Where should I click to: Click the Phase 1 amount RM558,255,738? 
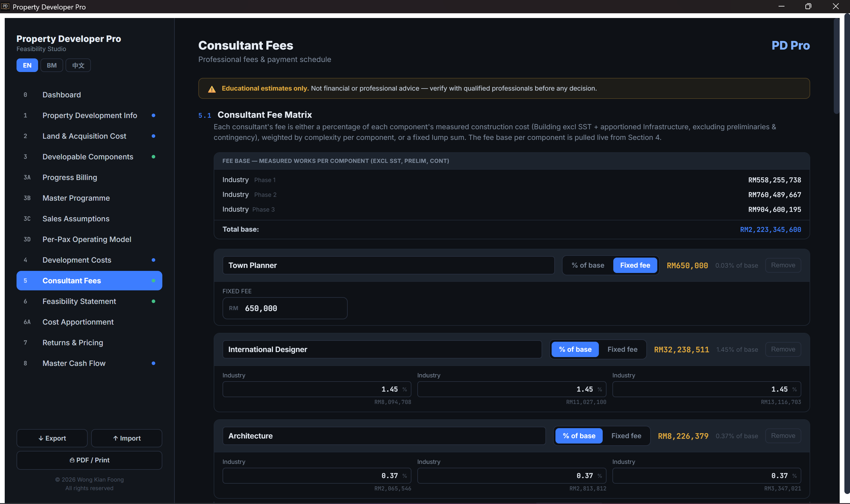775,180
